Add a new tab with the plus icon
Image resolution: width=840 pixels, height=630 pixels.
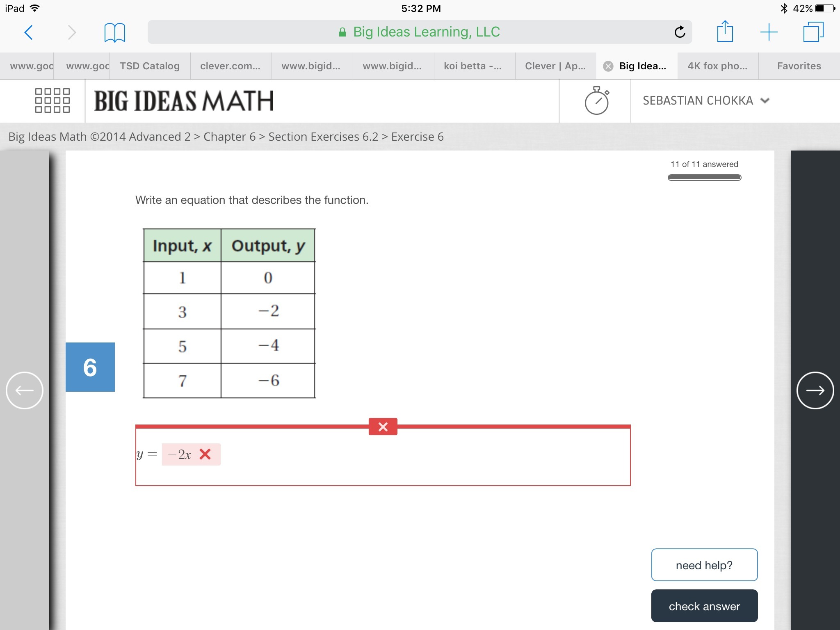tap(769, 32)
